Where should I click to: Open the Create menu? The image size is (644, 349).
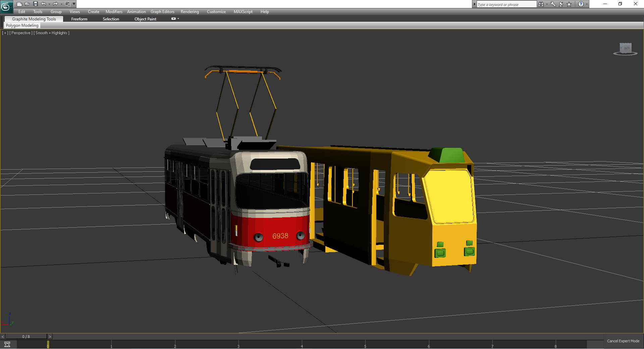point(94,12)
